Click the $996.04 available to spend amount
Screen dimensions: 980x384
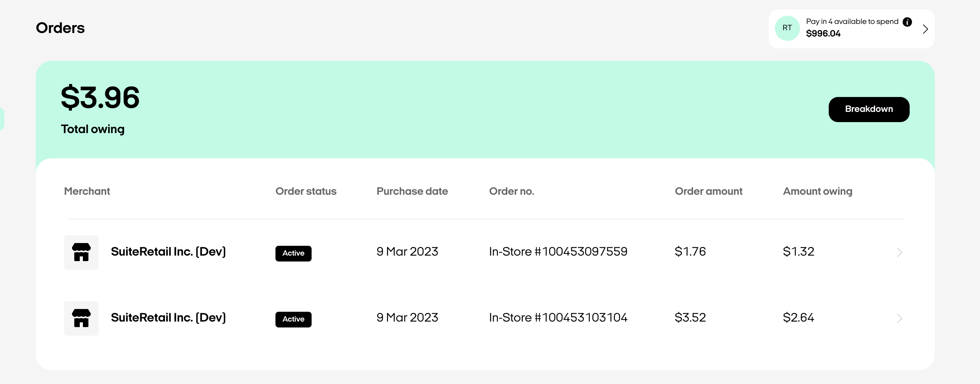(823, 34)
